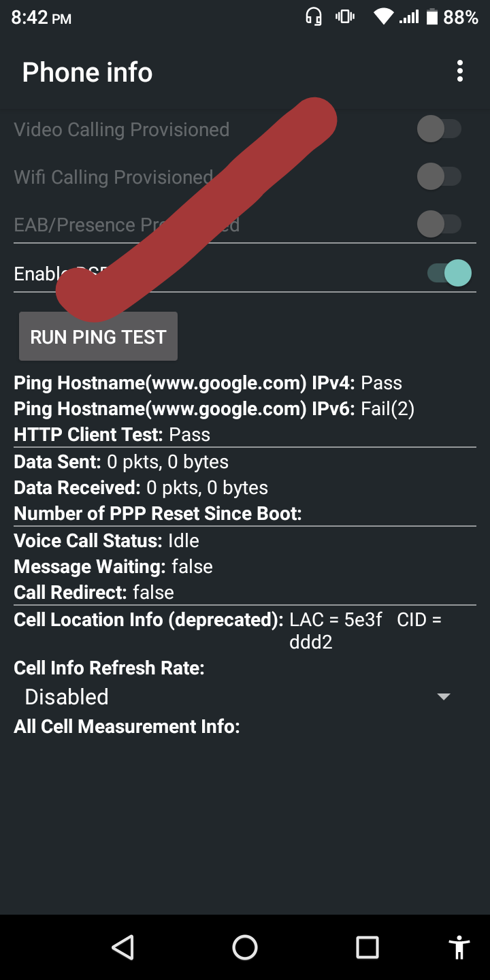Screen dimensions: 490x980
Task: Tap the accessibility shortcut icon
Action: click(459, 947)
